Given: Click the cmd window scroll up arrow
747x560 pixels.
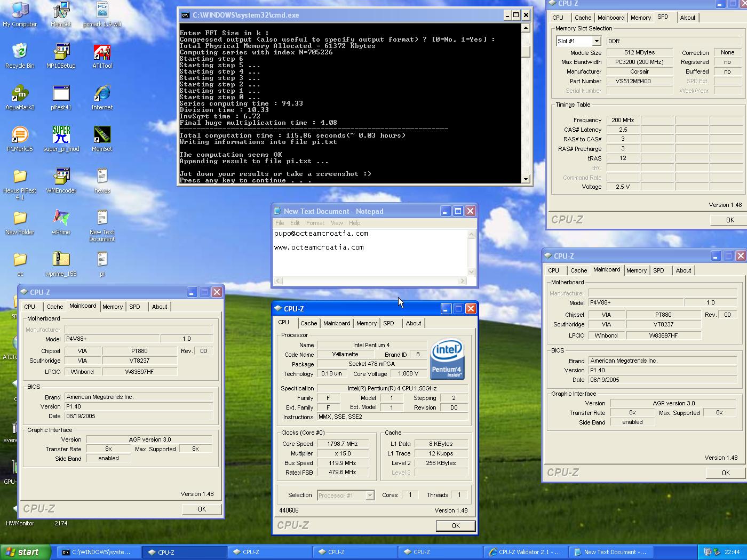Looking at the screenshot, I should tap(526, 28).
